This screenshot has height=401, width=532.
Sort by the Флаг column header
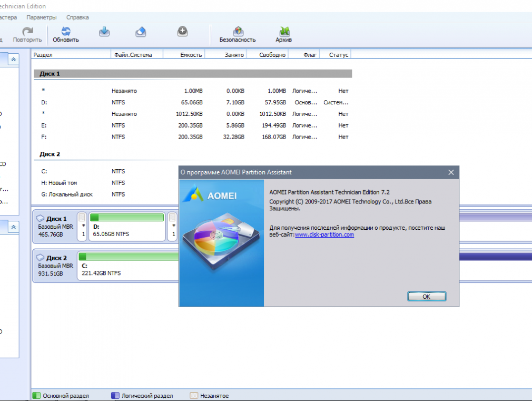[x=304, y=55]
